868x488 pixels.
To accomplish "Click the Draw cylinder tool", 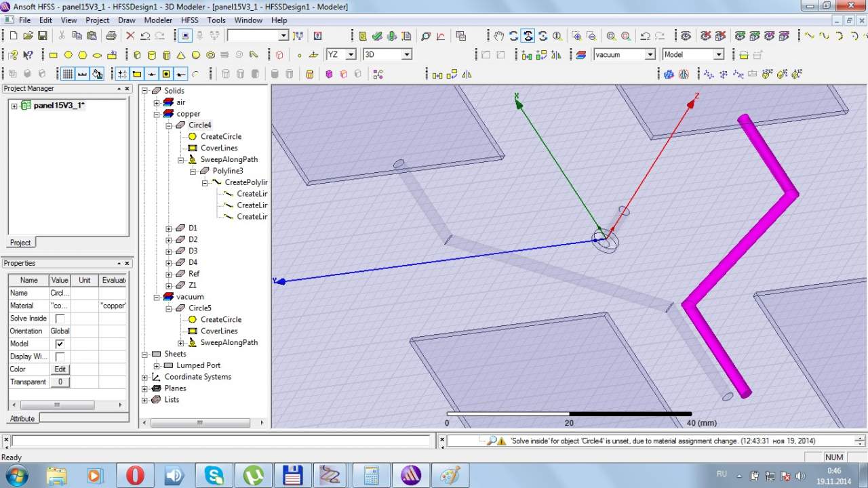I will (151, 55).
